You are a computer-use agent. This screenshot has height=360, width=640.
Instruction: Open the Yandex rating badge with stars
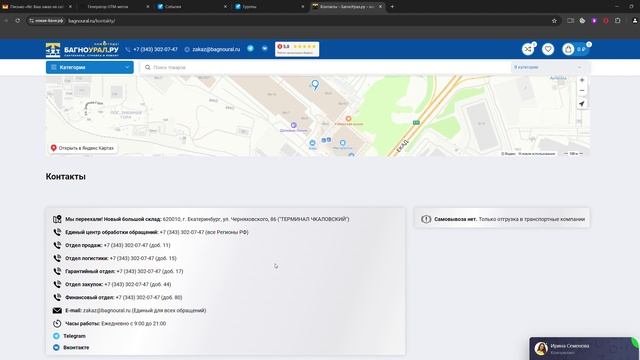pyautogui.click(x=297, y=49)
